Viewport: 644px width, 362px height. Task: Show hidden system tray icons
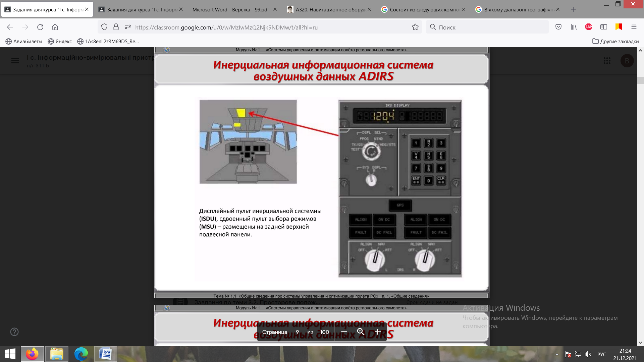pos(557,354)
